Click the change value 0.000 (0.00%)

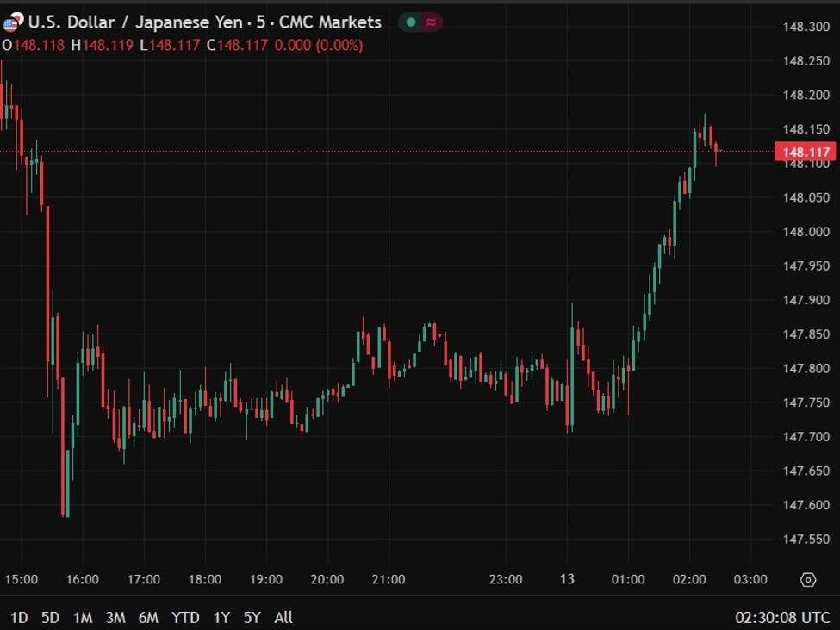click(x=319, y=45)
